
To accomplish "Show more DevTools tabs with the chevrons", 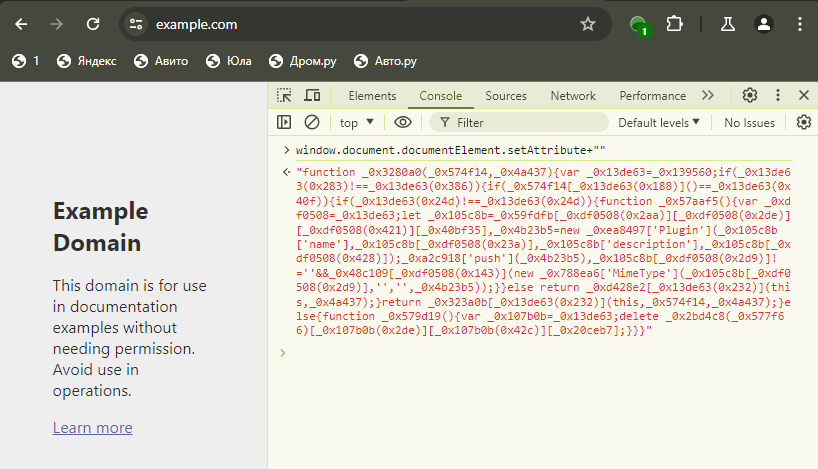I will pyautogui.click(x=708, y=96).
